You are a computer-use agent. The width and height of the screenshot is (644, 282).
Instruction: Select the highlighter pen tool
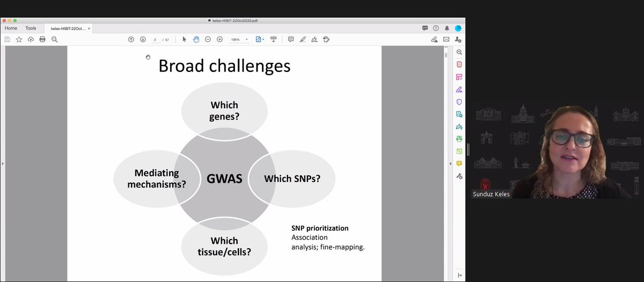coord(303,39)
